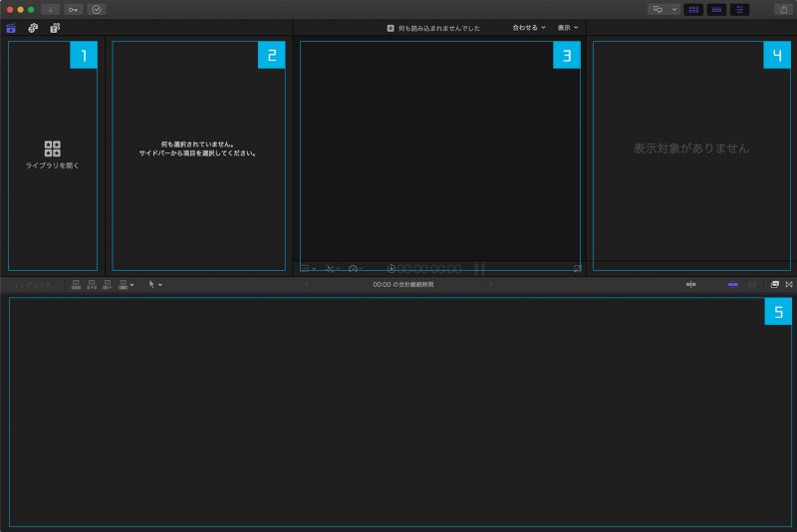Click the connect clip to storyline icon

(76, 285)
